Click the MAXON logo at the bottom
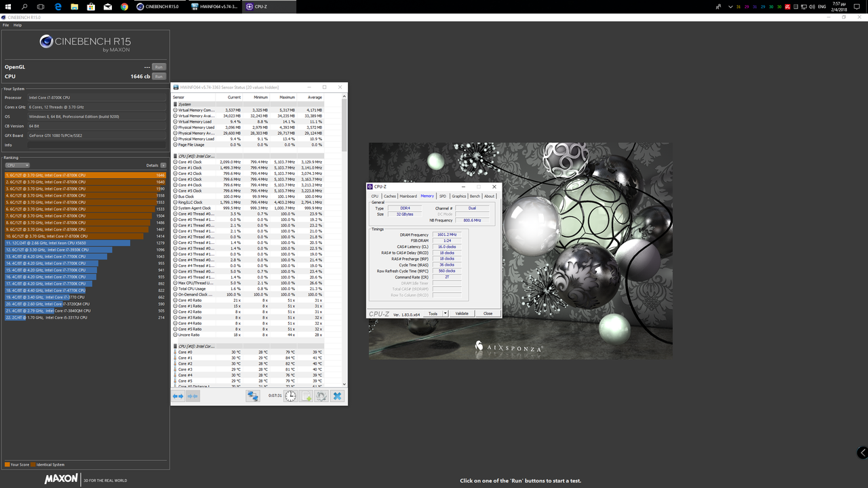Image resolution: width=868 pixels, height=488 pixels. (x=60, y=479)
